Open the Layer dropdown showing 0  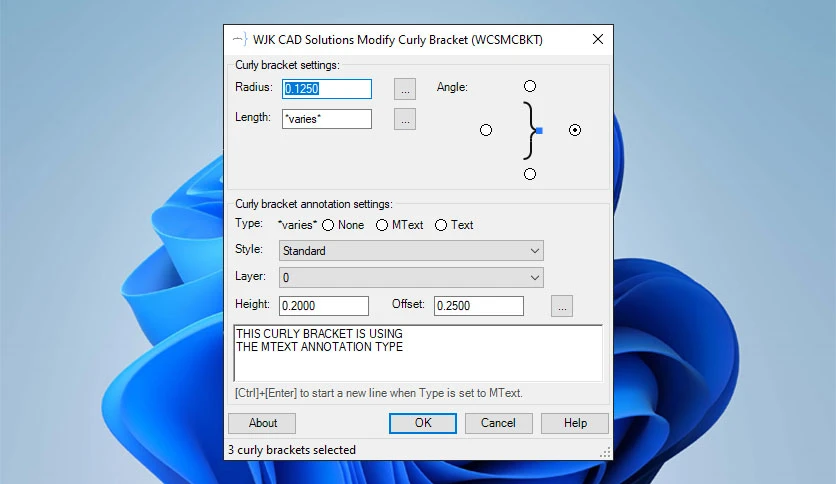pyautogui.click(x=411, y=278)
